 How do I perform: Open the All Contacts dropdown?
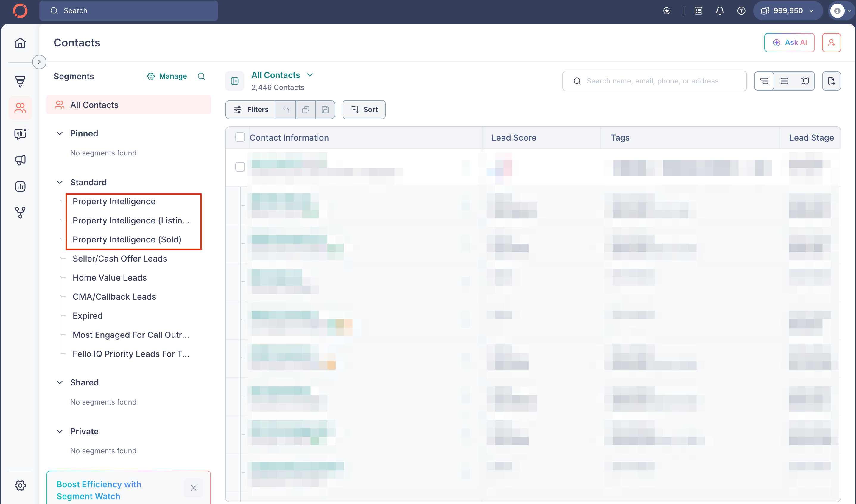pyautogui.click(x=282, y=75)
